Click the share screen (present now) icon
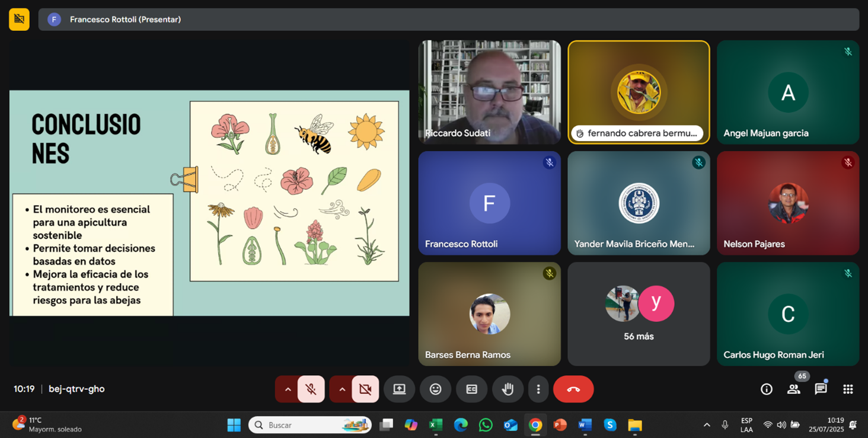This screenshot has height=438, width=868. 399,389
